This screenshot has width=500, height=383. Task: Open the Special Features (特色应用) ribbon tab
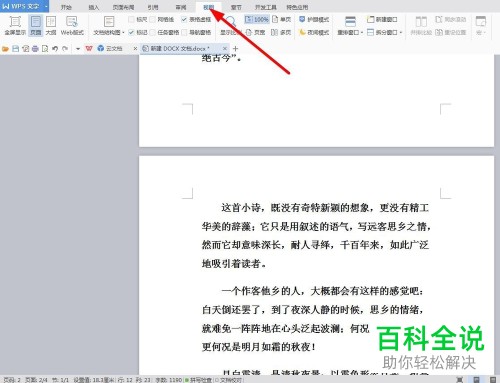297,7
